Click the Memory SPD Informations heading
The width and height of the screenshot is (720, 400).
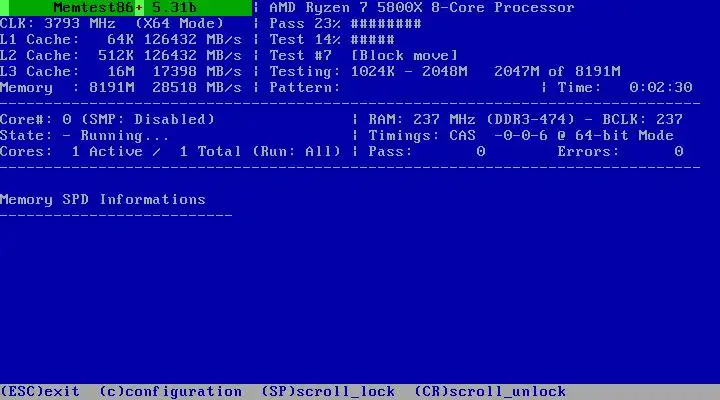103,200
